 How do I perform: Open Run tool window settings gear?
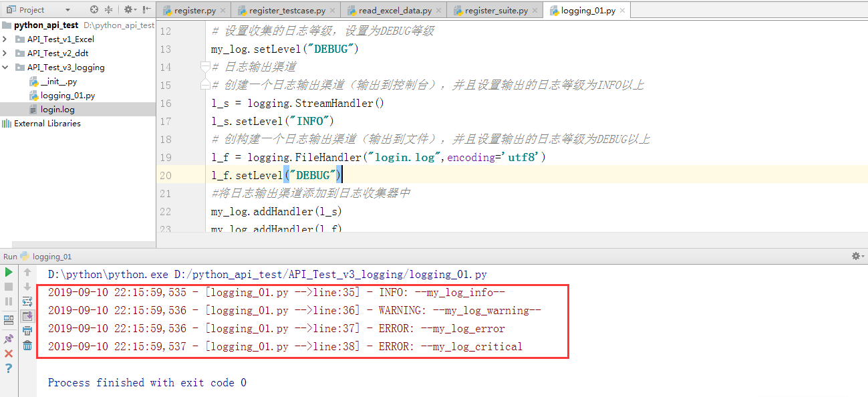pyautogui.click(x=855, y=256)
